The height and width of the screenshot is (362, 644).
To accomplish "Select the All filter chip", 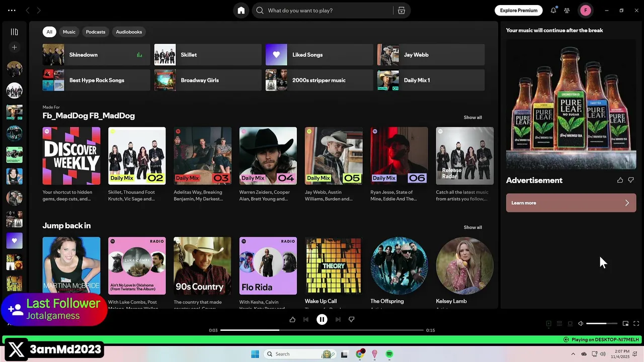I will pyautogui.click(x=49, y=32).
